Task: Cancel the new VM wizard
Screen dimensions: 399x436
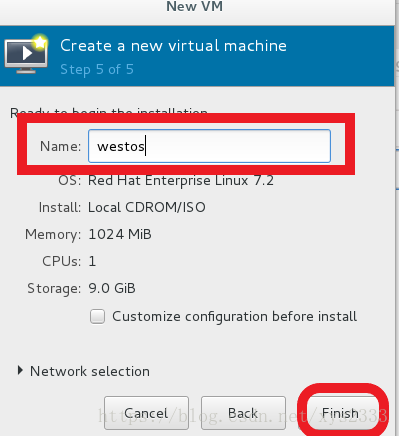Action: tap(146, 413)
